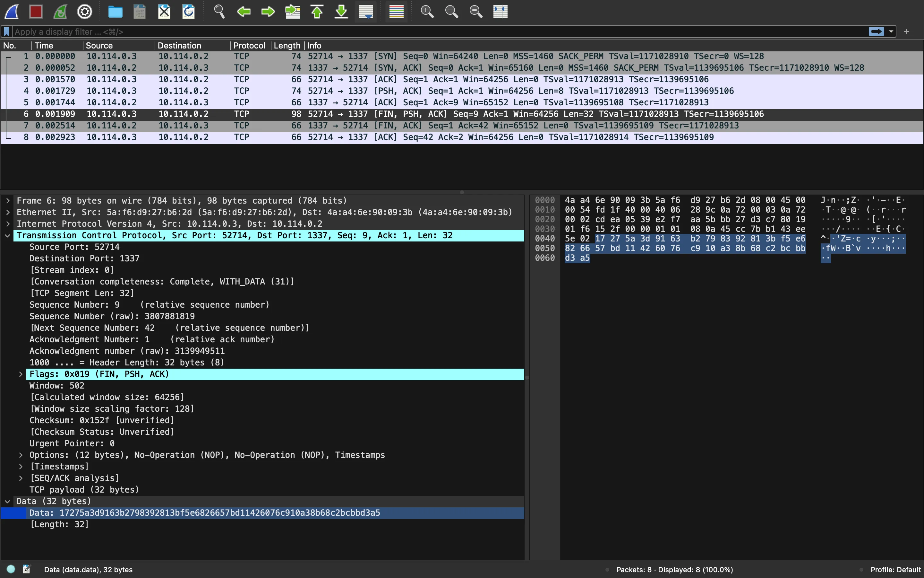This screenshot has height=578, width=924.
Task: Expand the [Timestamps] node
Action: (x=21, y=466)
